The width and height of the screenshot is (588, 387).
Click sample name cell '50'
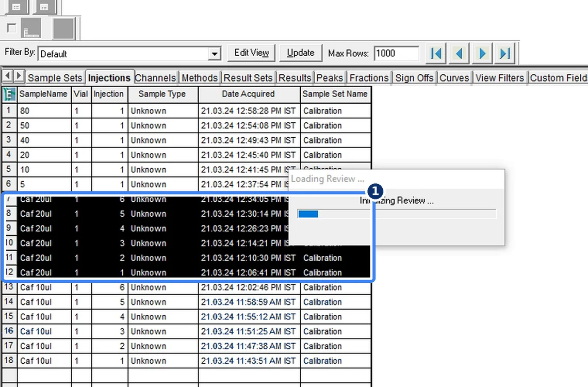click(x=44, y=125)
